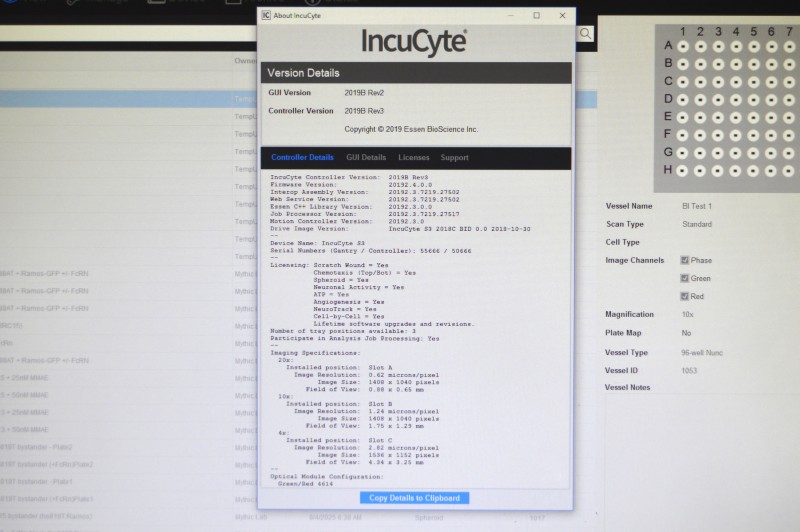Minimize the About IncuCyte window
This screenshot has width=800, height=532.
(510, 15)
